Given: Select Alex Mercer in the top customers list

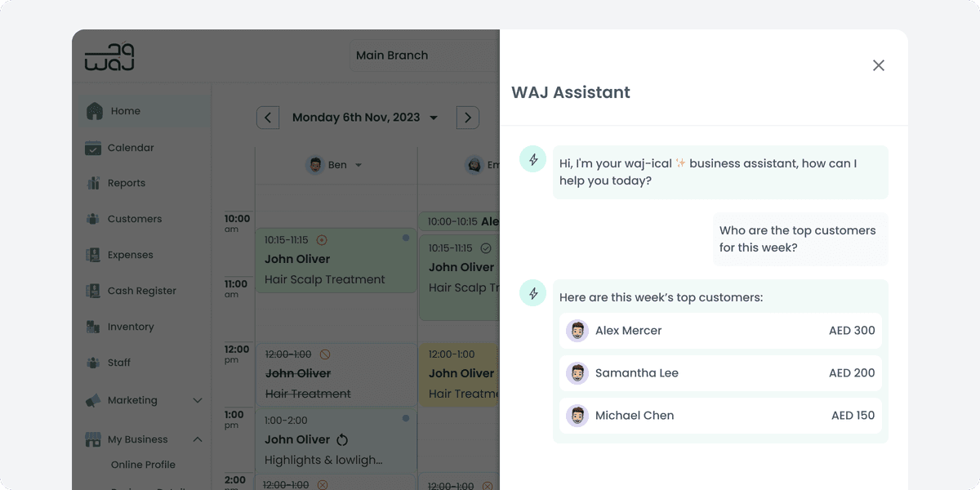Looking at the screenshot, I should point(629,330).
